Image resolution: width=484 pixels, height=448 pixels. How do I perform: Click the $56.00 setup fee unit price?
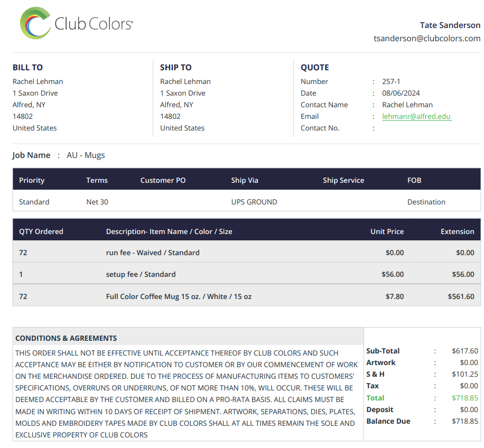[393, 274]
